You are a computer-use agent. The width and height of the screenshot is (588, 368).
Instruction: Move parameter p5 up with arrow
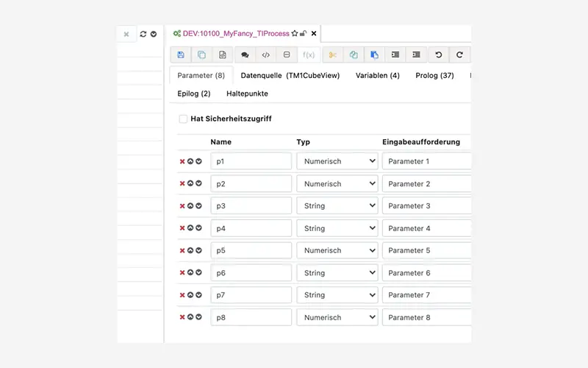coord(190,251)
